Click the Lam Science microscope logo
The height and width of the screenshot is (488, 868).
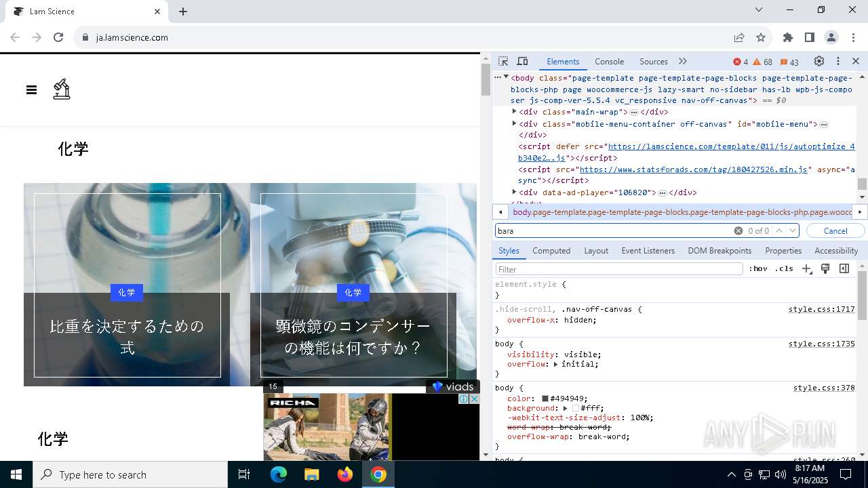coord(62,89)
